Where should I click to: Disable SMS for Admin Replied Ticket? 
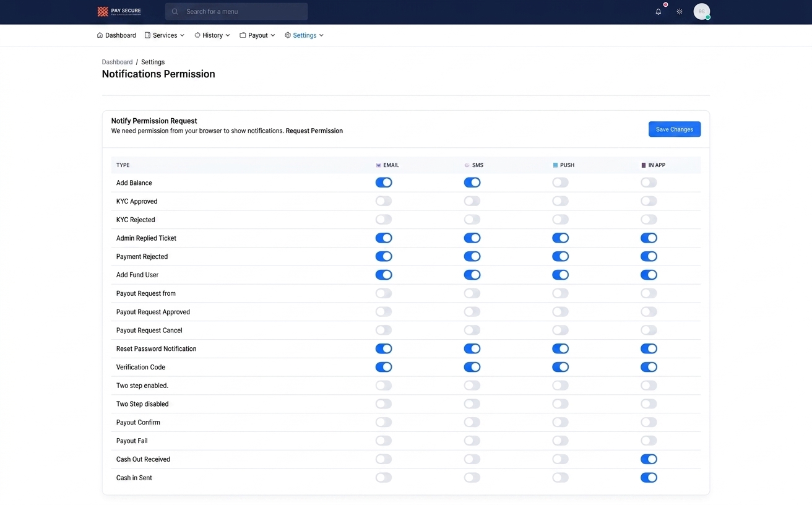(x=472, y=238)
